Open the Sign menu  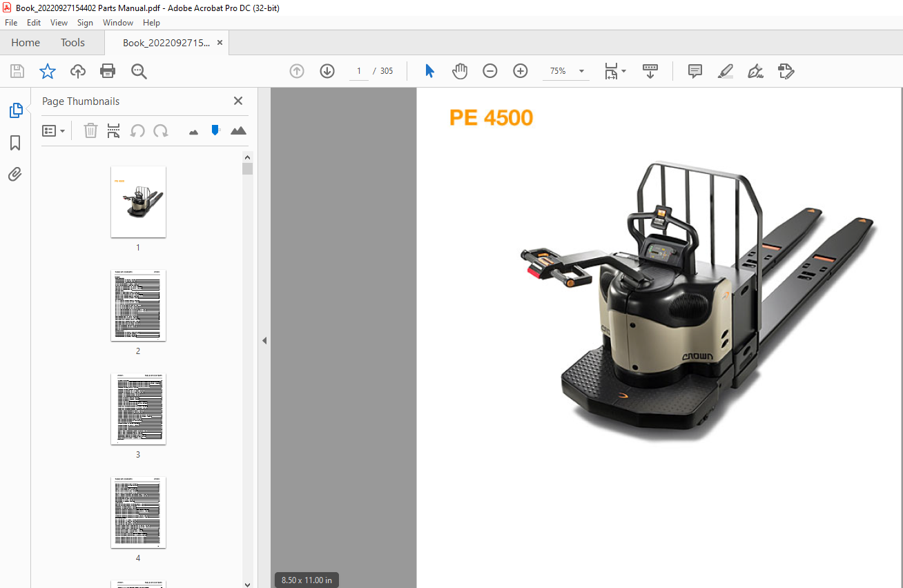pyautogui.click(x=85, y=23)
